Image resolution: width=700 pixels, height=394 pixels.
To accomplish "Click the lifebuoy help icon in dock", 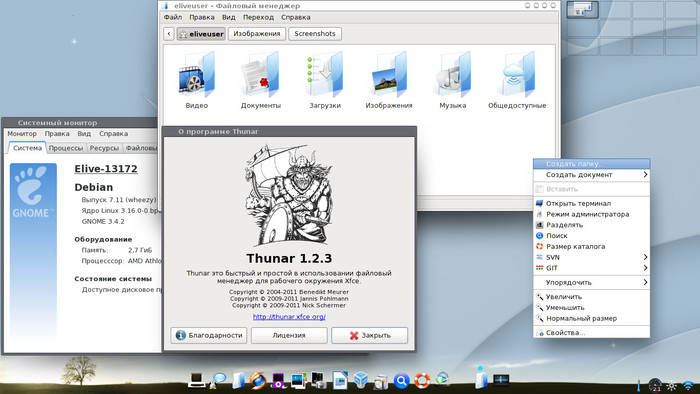I will click(x=422, y=381).
